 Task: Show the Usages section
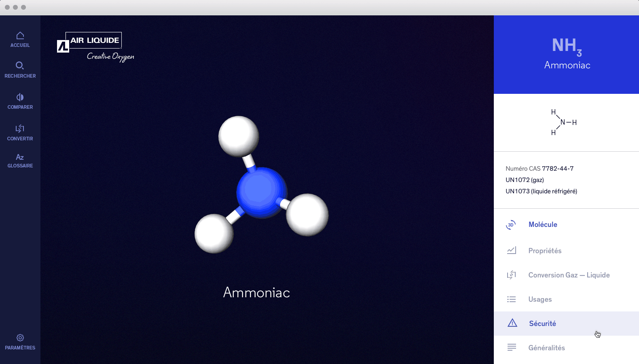[540, 299]
